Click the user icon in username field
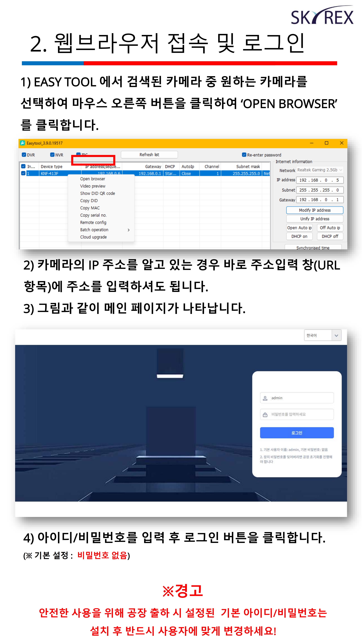This screenshot has height=644, width=362. 265,398
